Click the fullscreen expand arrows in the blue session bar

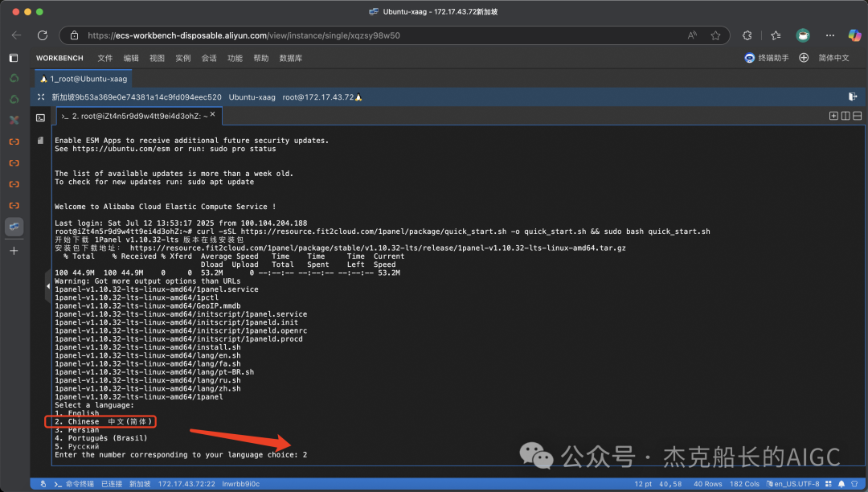click(41, 96)
